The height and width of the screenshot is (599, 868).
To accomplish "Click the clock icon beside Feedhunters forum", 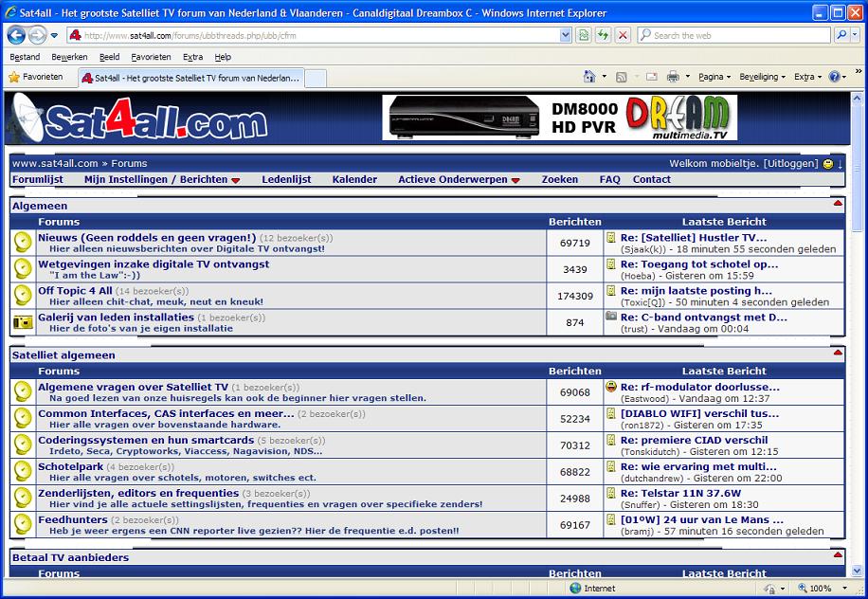I will click(x=23, y=525).
